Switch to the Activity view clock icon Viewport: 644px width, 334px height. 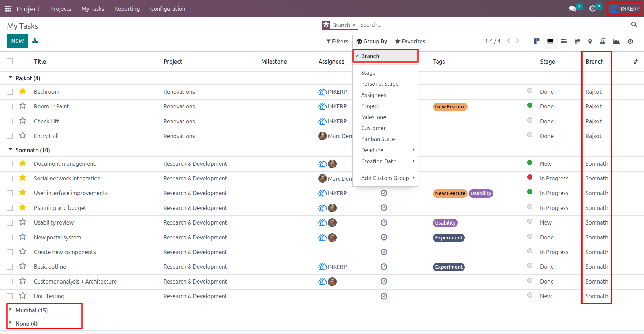point(630,41)
